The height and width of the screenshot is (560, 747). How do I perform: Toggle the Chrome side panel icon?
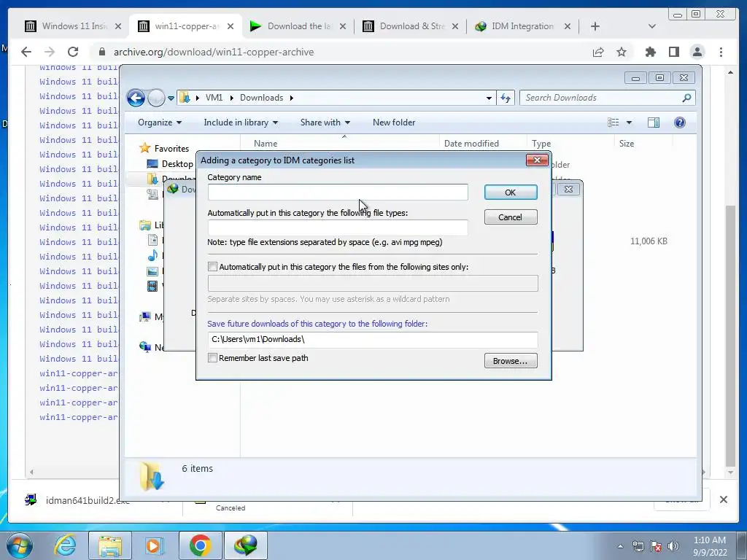pos(673,52)
